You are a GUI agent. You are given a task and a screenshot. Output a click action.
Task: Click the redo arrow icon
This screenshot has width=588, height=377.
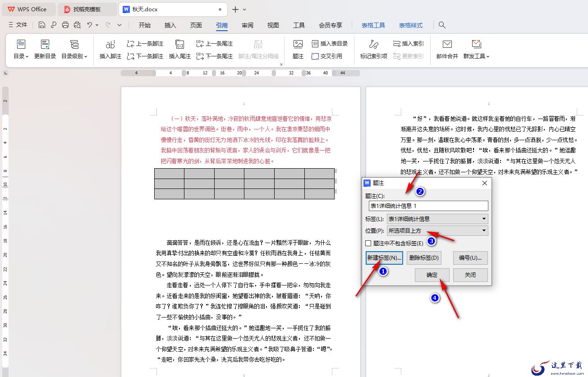108,25
